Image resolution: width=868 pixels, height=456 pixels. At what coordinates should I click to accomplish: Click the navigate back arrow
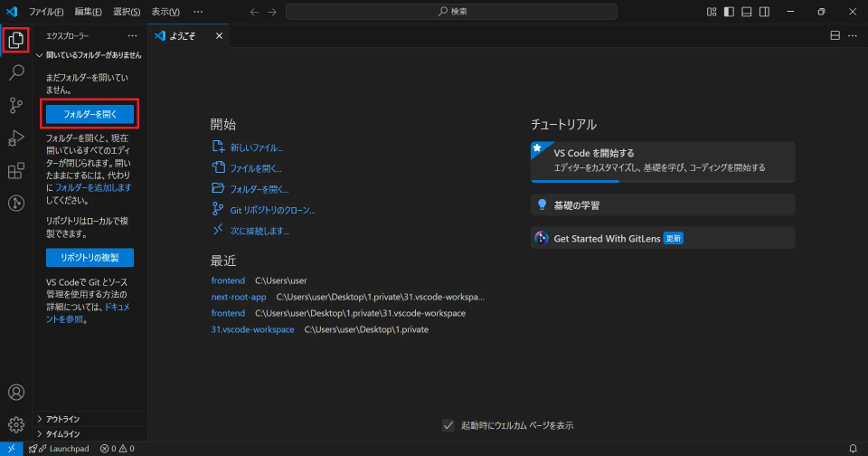254,12
